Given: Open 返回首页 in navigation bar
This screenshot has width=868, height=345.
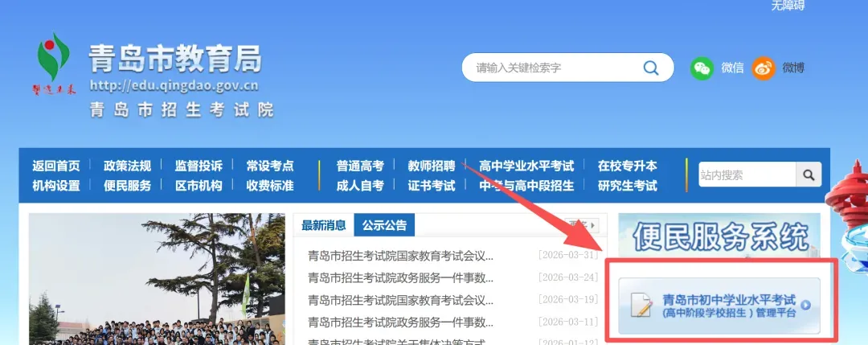Looking at the screenshot, I should (56, 166).
